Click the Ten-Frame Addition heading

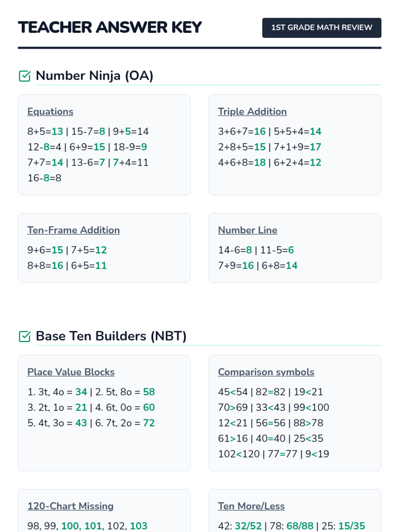pos(73,230)
